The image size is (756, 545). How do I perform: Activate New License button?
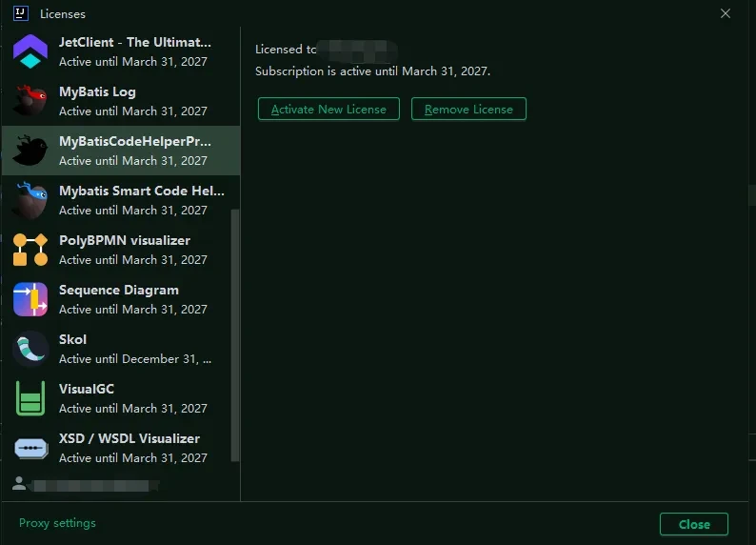pyautogui.click(x=328, y=109)
